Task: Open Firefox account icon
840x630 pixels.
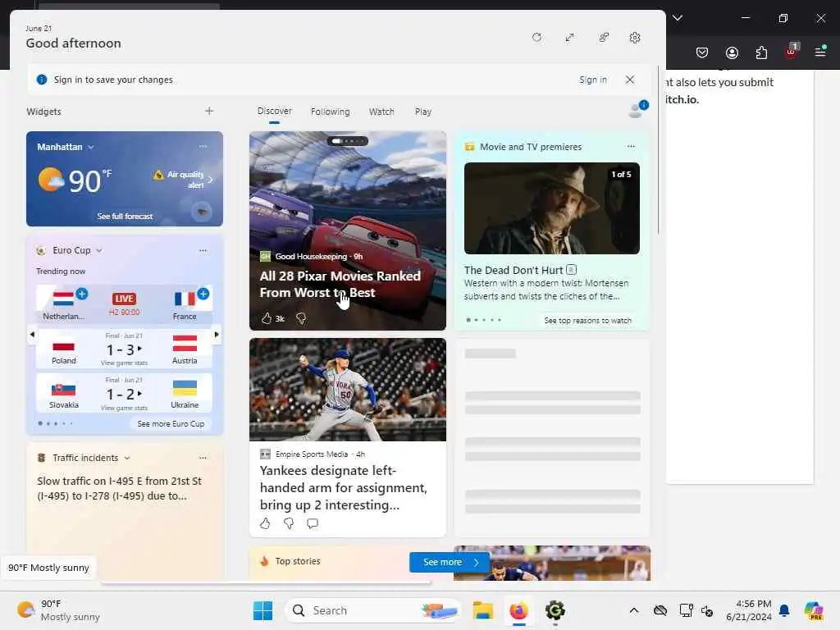Action: pos(732,52)
